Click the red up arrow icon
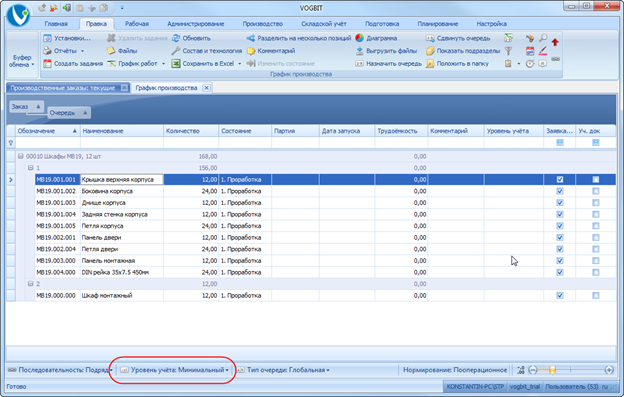The height and width of the screenshot is (397, 624). pyautogui.click(x=555, y=42)
